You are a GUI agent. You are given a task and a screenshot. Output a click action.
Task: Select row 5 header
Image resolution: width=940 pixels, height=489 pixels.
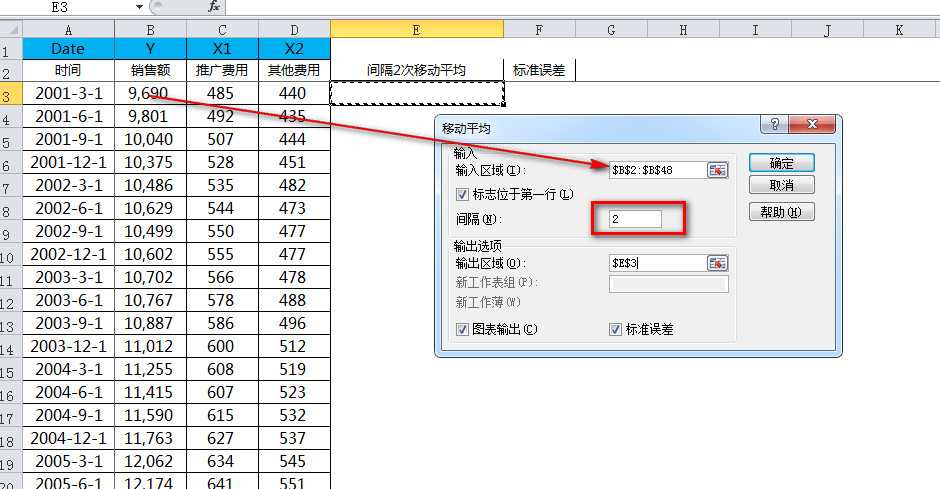tap(11, 140)
